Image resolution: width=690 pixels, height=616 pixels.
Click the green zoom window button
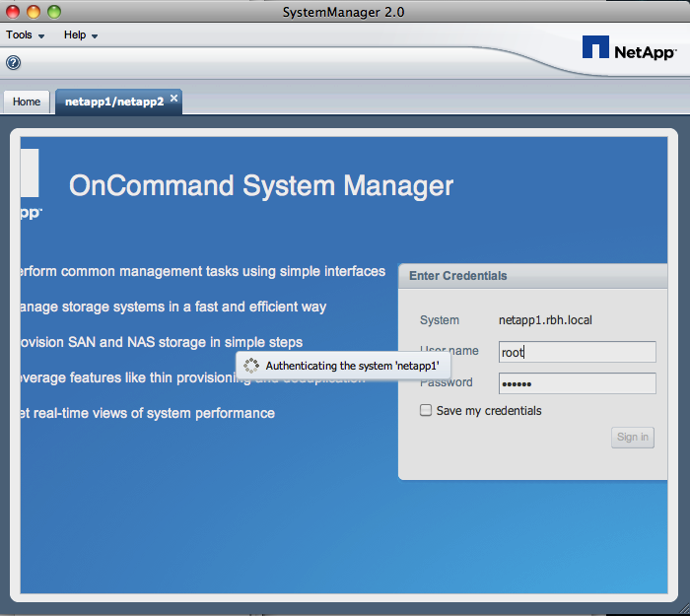[x=53, y=12]
